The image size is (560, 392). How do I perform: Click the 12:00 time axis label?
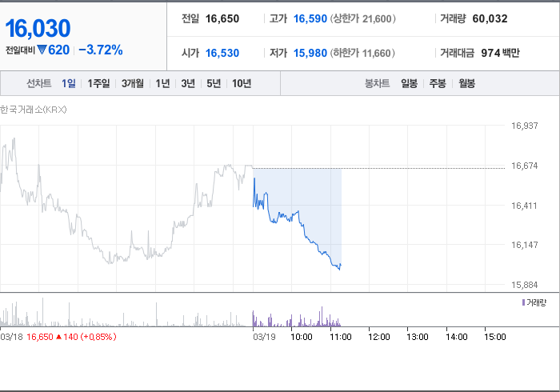tap(379, 337)
